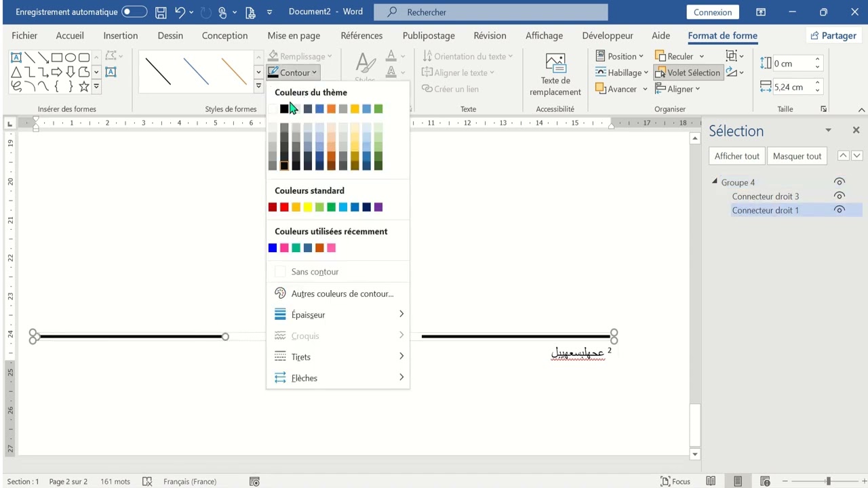Pick the black theme color swatch
Viewport: 868px width, 488px height.
pos(284,108)
